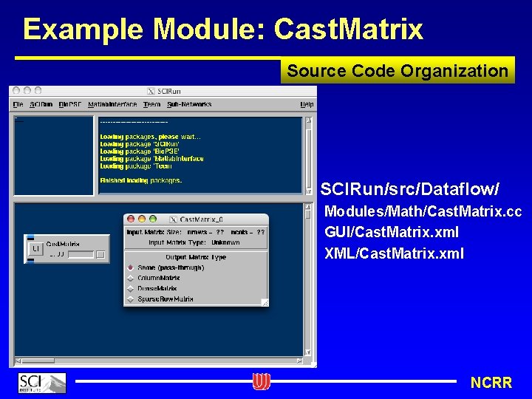Open the SCIRun package menu

point(41,104)
